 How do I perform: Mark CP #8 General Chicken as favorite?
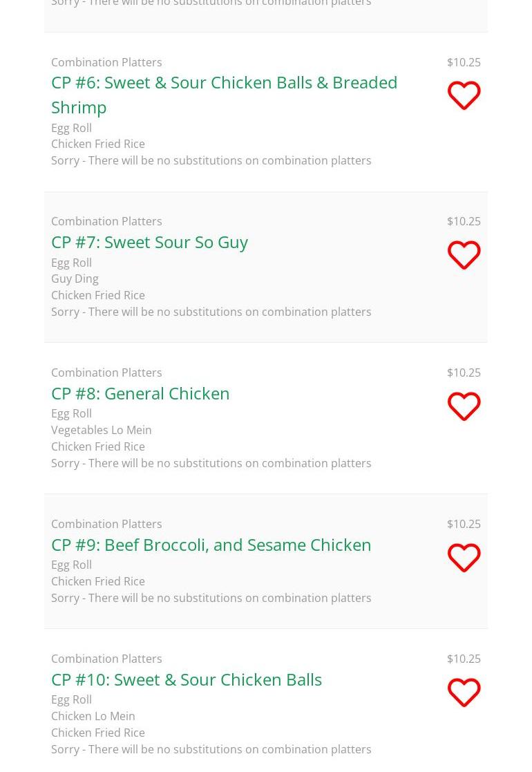coord(464,406)
